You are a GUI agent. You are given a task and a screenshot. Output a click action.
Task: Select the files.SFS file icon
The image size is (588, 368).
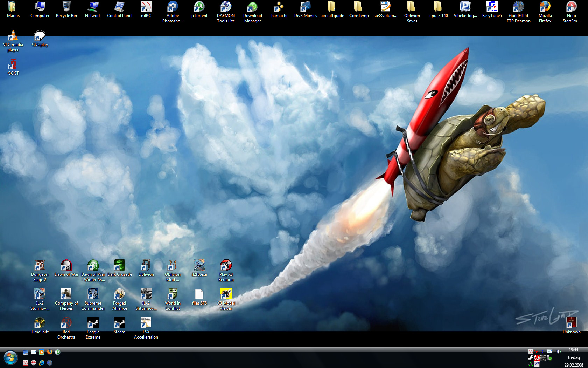click(x=199, y=294)
